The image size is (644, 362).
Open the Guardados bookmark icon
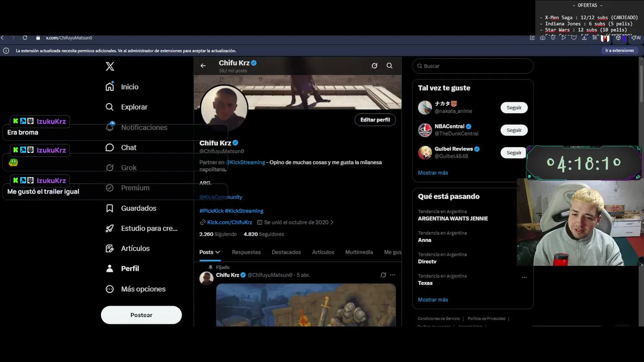tap(110, 208)
